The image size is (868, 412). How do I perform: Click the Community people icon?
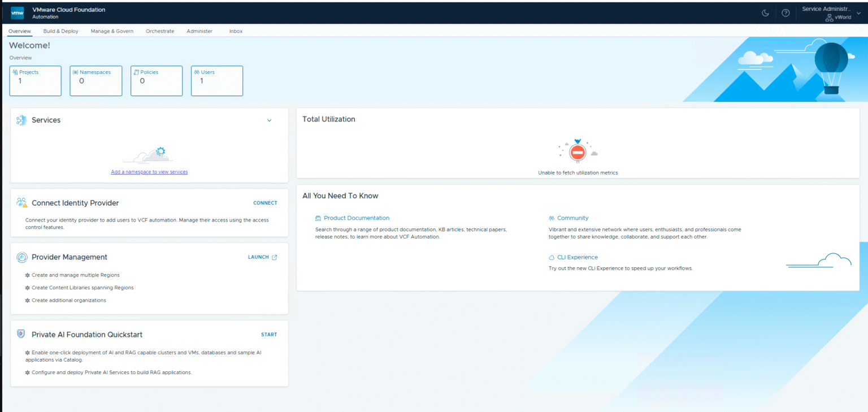pyautogui.click(x=552, y=218)
